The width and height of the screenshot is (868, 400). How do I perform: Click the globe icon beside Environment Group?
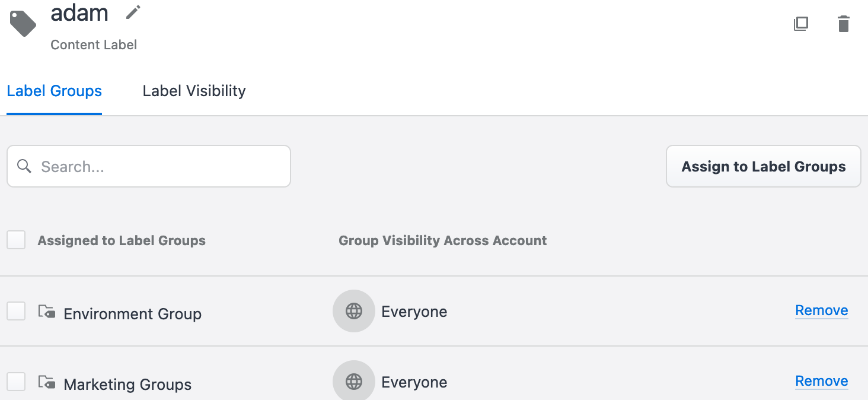[354, 311]
